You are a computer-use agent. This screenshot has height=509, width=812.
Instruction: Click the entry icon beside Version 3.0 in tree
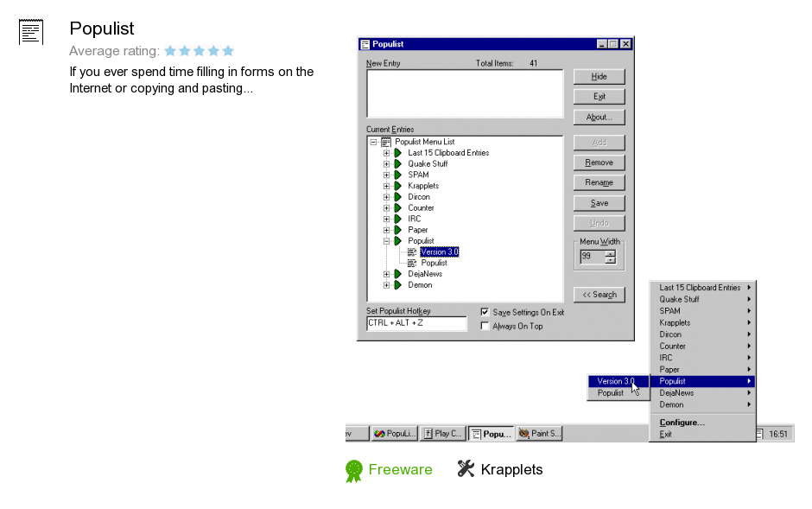point(412,252)
